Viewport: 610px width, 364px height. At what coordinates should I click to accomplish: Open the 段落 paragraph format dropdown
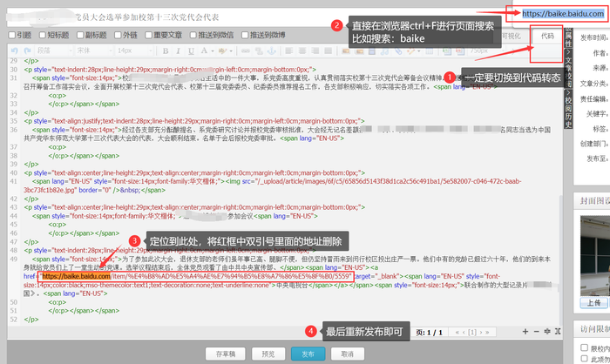tap(54, 51)
